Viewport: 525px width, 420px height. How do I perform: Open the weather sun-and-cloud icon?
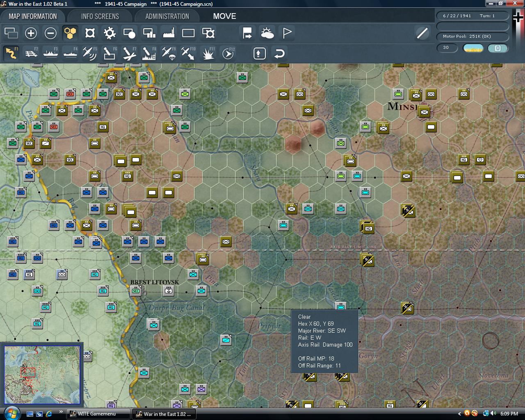click(267, 33)
